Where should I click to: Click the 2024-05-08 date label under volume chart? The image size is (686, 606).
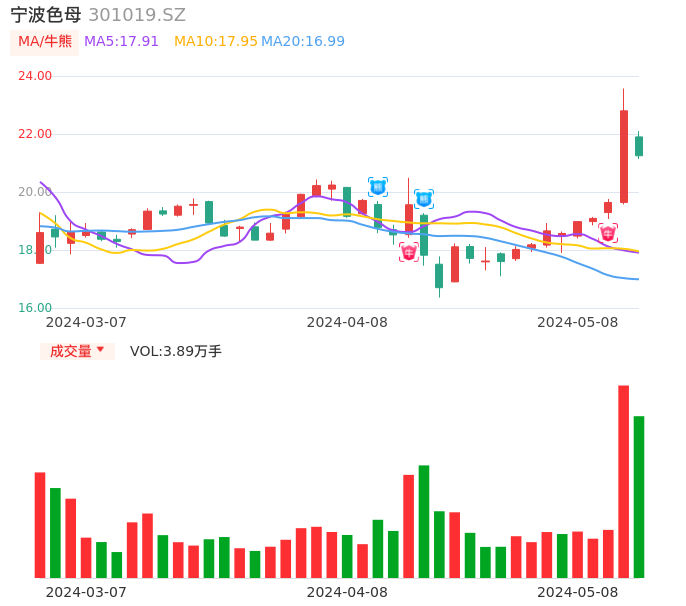coord(578,592)
